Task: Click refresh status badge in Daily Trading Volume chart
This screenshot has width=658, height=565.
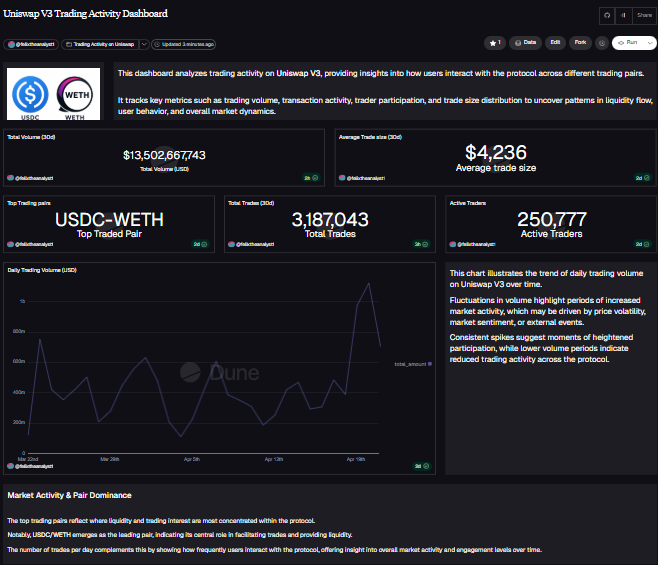Action: tap(422, 466)
